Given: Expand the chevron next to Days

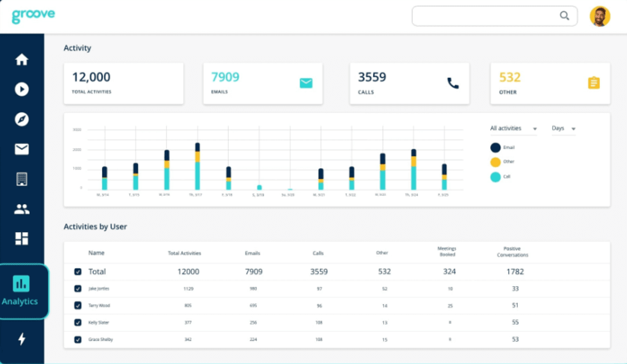Looking at the screenshot, I should point(574,129).
